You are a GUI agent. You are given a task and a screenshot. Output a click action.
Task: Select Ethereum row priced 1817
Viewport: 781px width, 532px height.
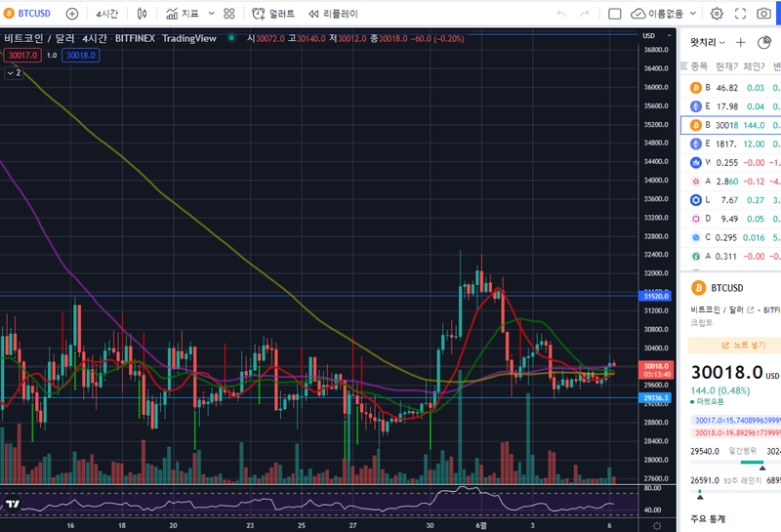pyautogui.click(x=730, y=143)
